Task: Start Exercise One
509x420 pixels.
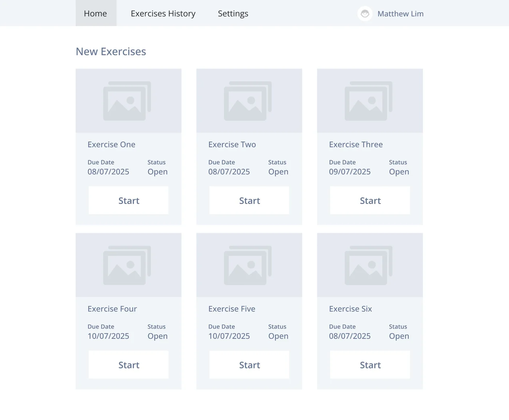Action: 129,200
